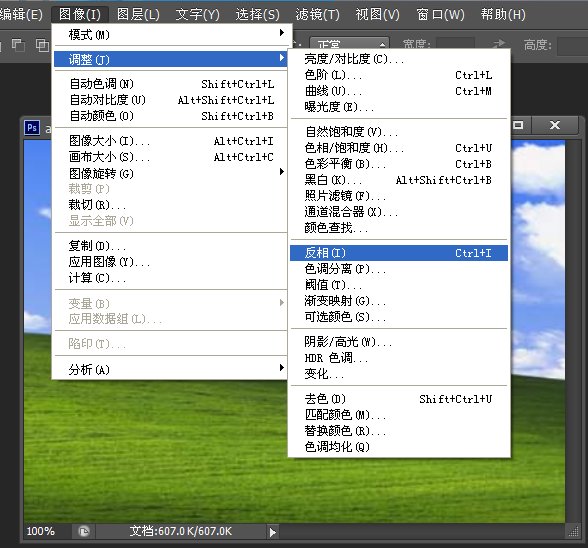Viewport: 588px width, 548px height.
Task: Open 通道混合器(X) adjustment
Action: [x=399, y=212]
